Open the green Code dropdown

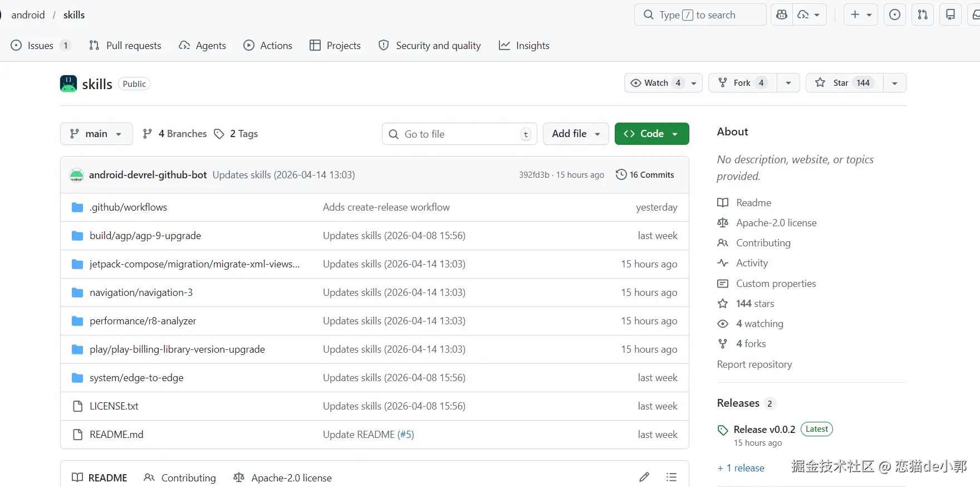tap(652, 134)
